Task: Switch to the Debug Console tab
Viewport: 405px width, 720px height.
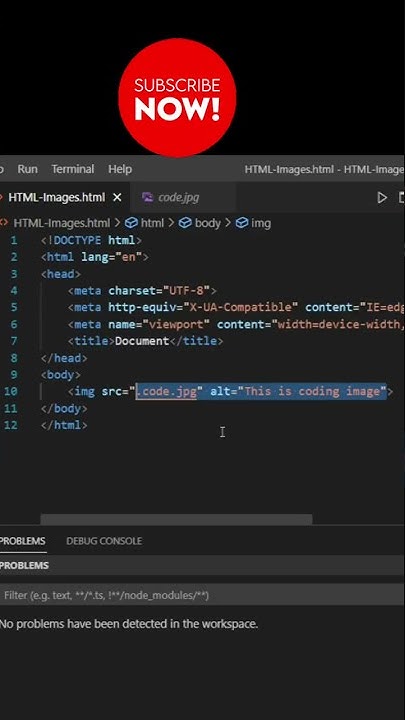Action: click(104, 541)
